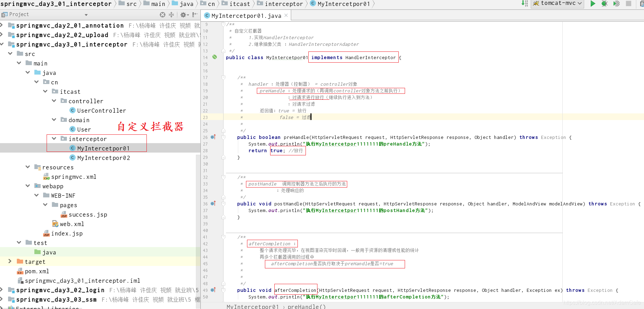Open web.xml under WEB-INF
The width and height of the screenshot is (644, 309).
click(68, 224)
